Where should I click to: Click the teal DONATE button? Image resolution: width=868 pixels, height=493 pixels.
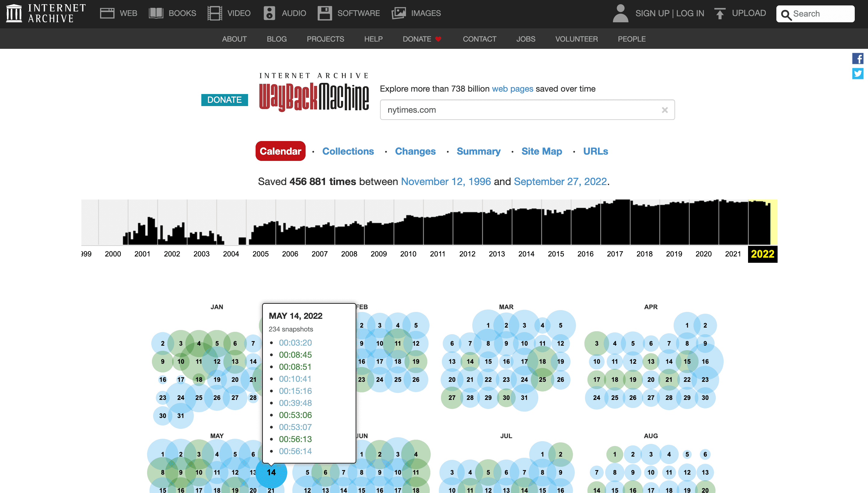(224, 100)
